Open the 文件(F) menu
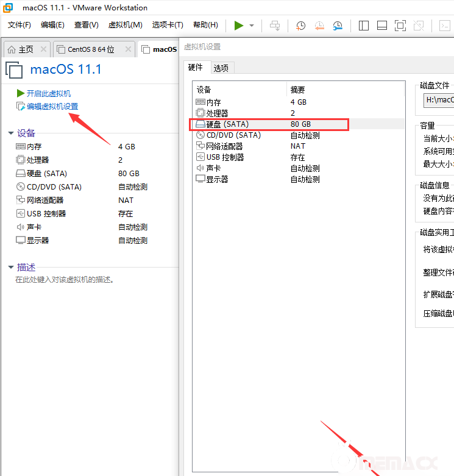Image resolution: width=454 pixels, height=476 pixels. [x=20, y=25]
